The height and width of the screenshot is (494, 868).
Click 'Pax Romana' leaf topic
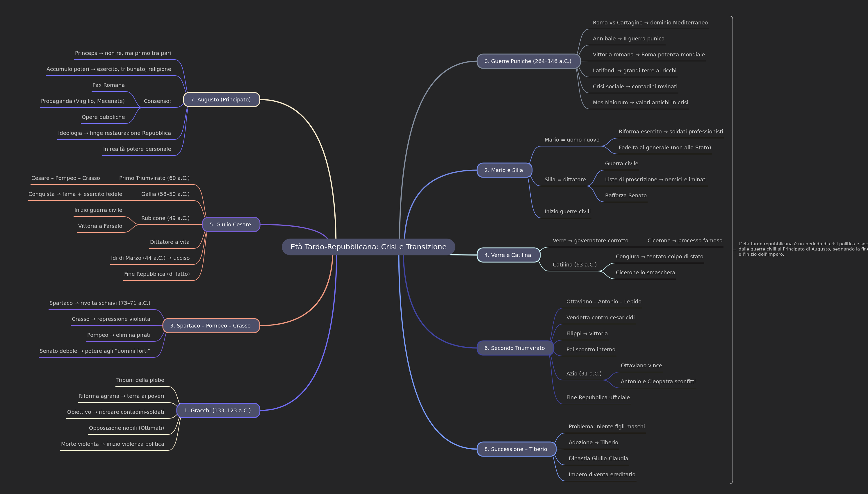109,85
